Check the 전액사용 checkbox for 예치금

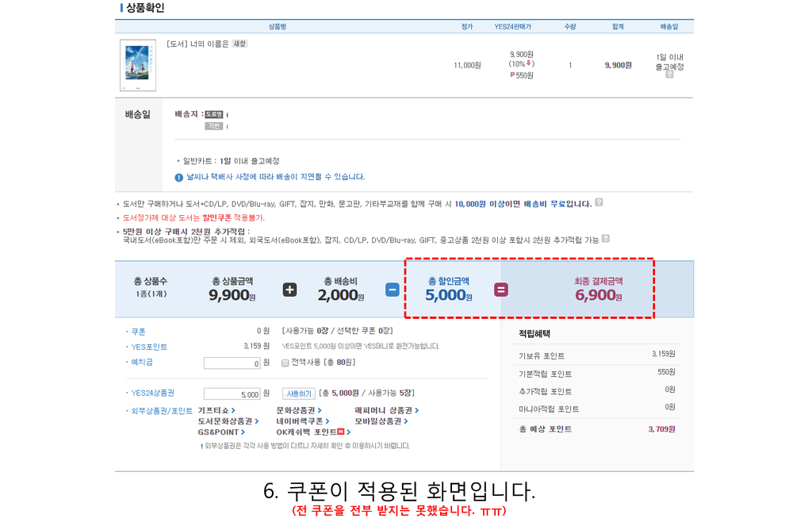click(285, 363)
